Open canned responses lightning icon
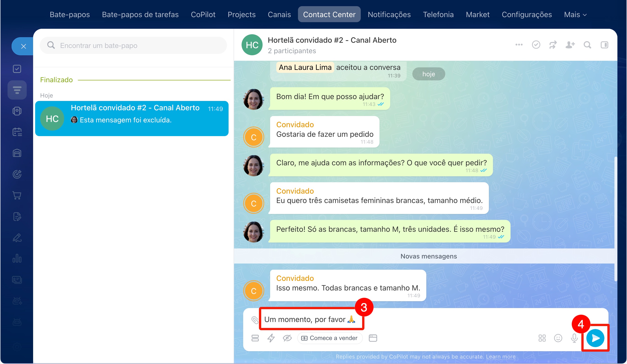Screen dimensions: 627x364 tap(271, 338)
